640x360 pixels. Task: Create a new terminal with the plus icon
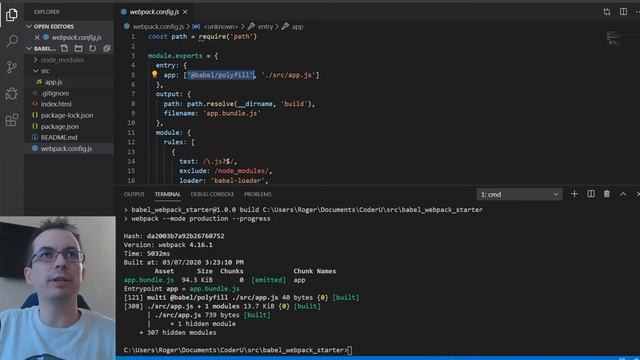[x=574, y=194]
